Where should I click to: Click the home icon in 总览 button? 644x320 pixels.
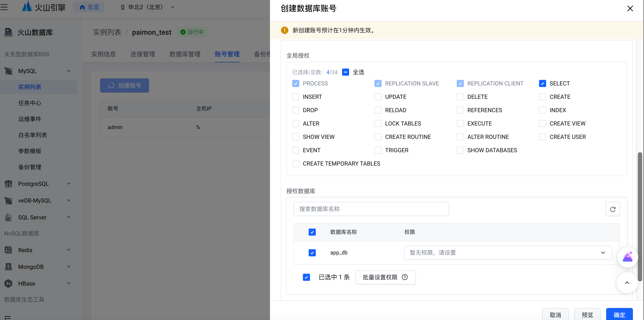pyautogui.click(x=82, y=7)
